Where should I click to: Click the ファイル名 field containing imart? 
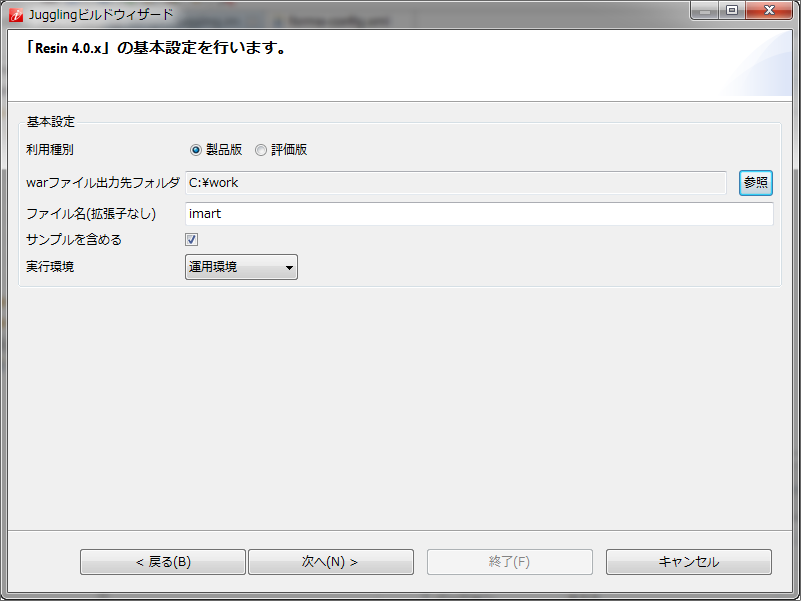(x=479, y=214)
